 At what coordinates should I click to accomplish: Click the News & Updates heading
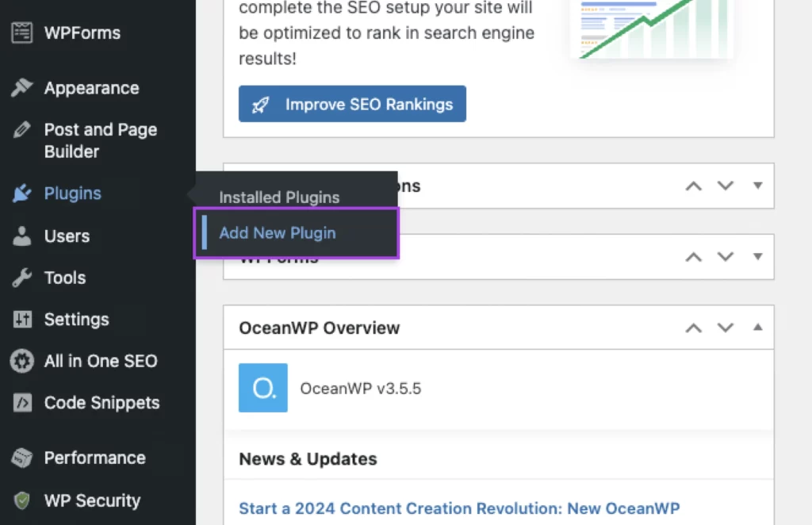(308, 459)
